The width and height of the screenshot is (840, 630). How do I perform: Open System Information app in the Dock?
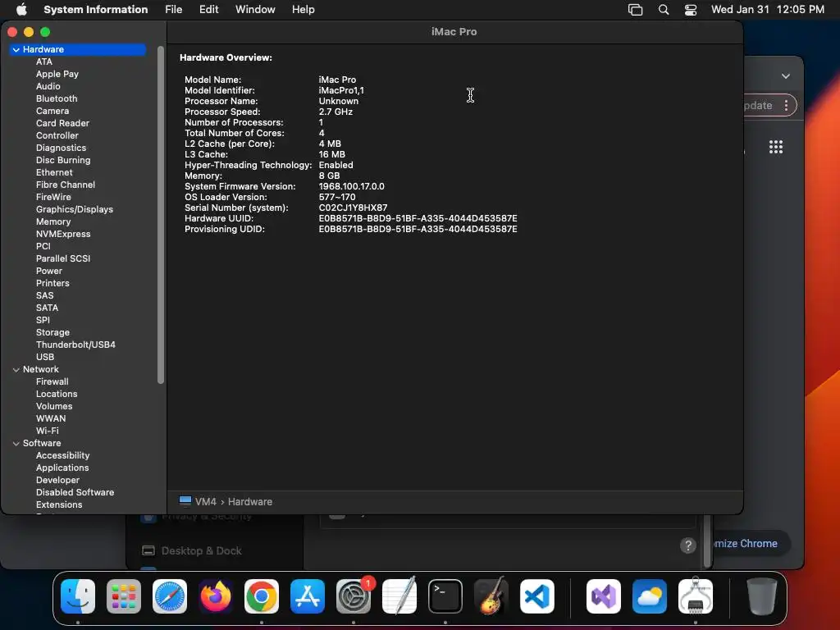(696, 596)
